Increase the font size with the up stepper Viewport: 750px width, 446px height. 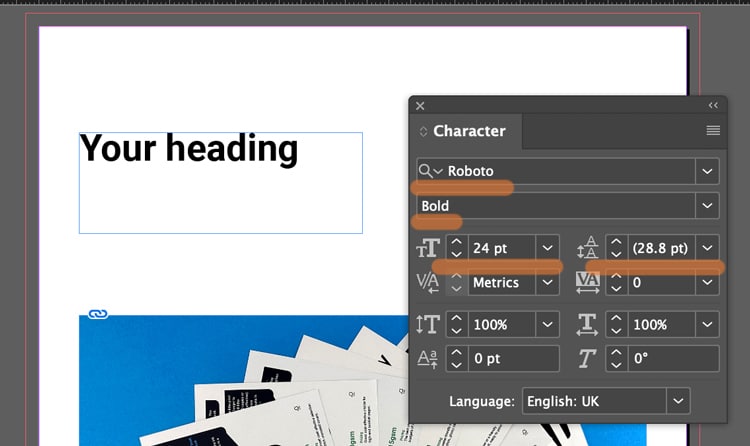456,242
